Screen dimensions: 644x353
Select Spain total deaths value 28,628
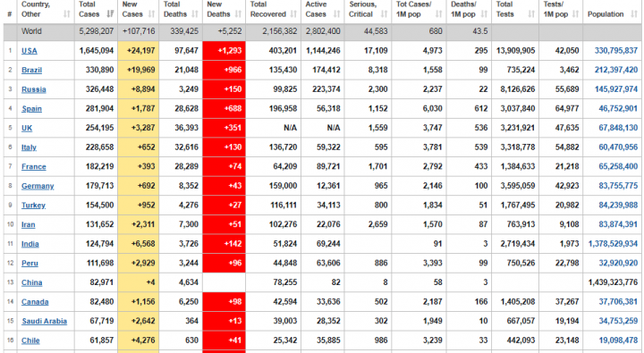pos(186,109)
